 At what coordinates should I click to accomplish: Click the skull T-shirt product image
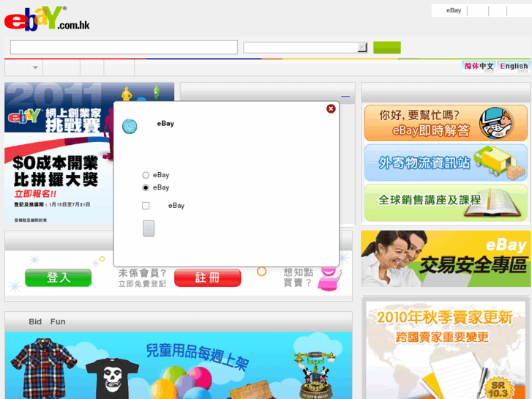click(x=112, y=379)
